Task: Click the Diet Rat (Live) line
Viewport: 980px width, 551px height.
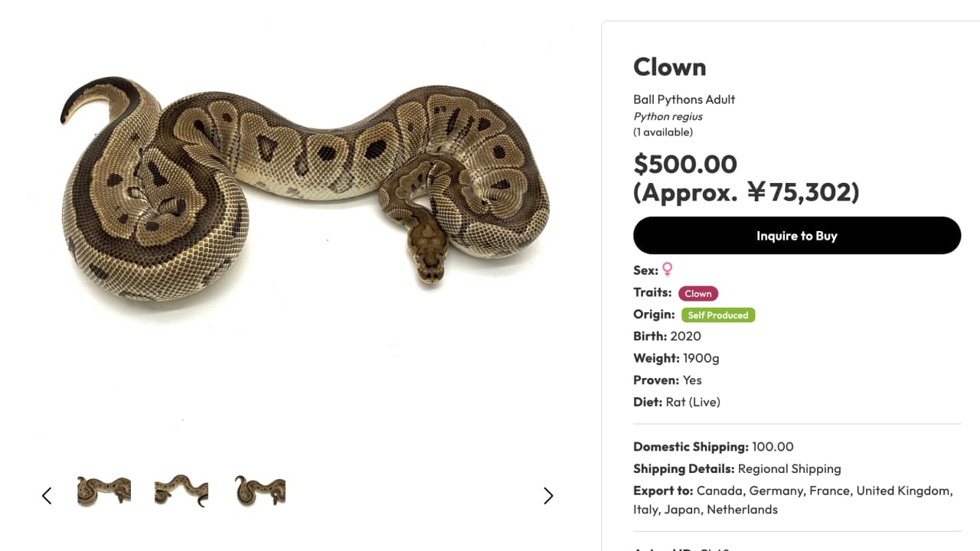Action: tap(677, 402)
